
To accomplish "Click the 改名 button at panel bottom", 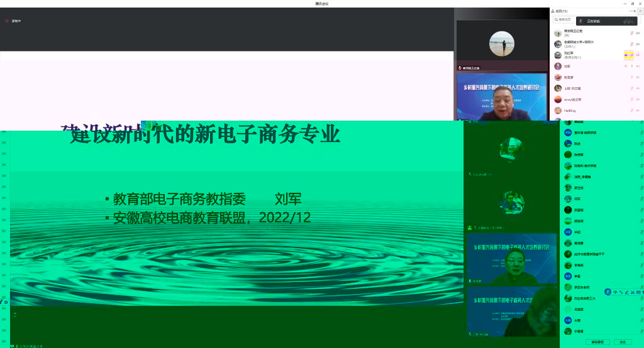I will (x=623, y=342).
